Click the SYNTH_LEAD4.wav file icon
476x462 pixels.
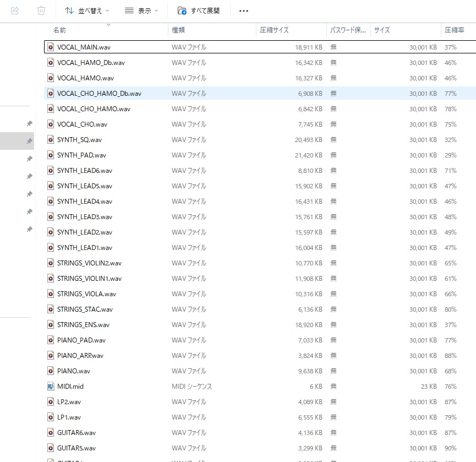tap(51, 202)
